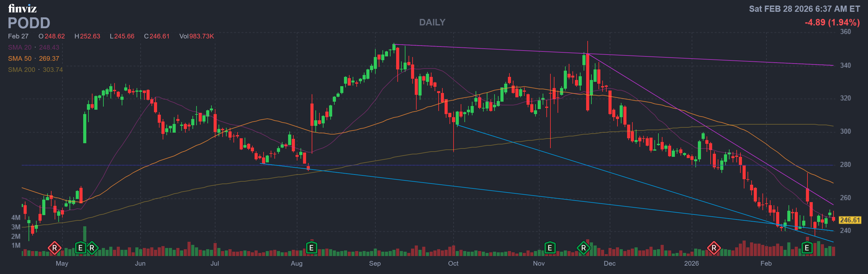
Task: Click the Sat FEB 28 2026 timestamp
Action: [804, 9]
